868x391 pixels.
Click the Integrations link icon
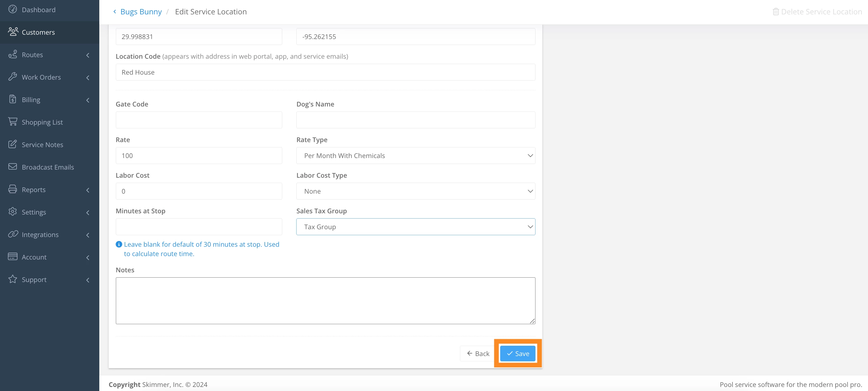[x=12, y=234]
